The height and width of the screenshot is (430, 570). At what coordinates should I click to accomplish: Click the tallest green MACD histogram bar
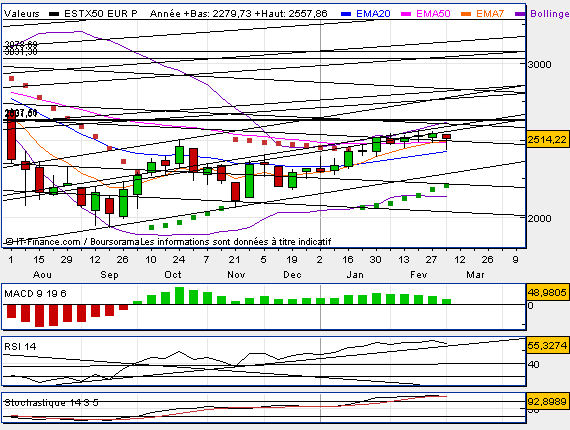[180, 296]
